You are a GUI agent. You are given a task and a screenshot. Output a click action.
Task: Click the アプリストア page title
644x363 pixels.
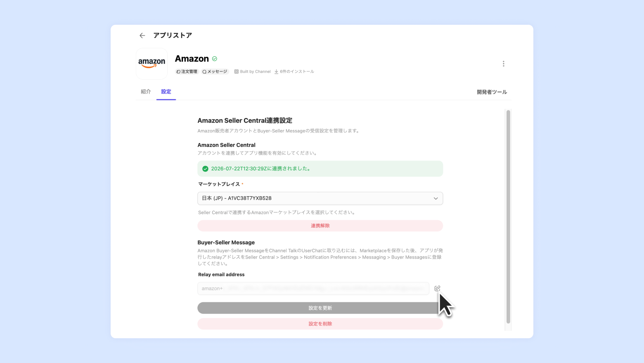coord(173,35)
